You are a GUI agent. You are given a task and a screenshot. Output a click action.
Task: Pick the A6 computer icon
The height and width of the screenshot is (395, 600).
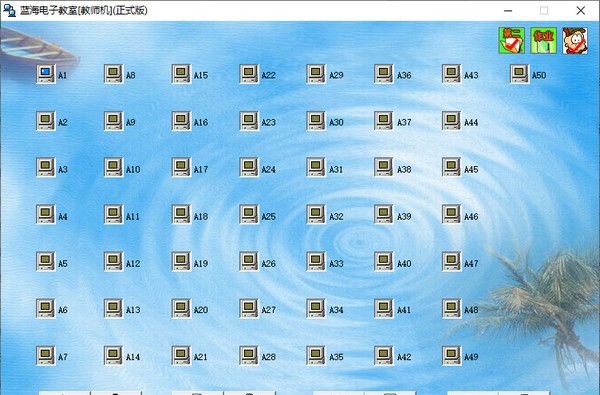(x=46, y=308)
